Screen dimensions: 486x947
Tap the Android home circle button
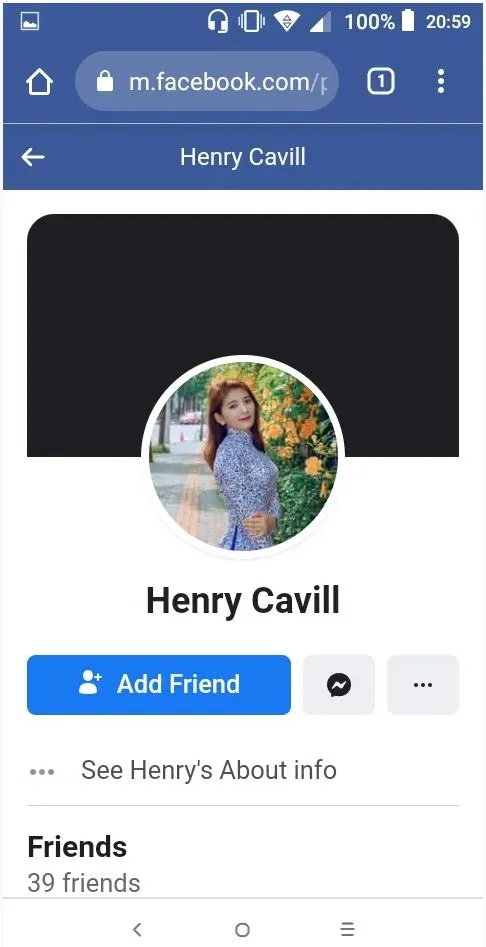[x=243, y=929]
